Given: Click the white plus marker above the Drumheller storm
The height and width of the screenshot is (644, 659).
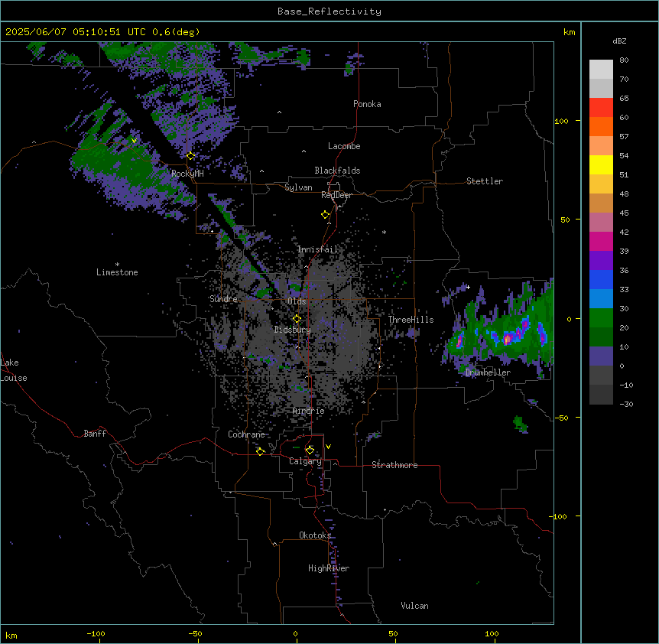Looking at the screenshot, I should [x=468, y=287].
